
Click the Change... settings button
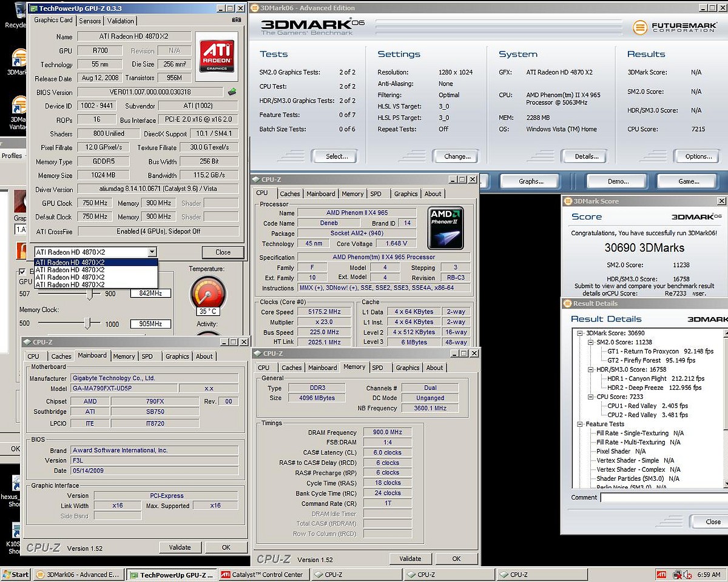[457, 156]
